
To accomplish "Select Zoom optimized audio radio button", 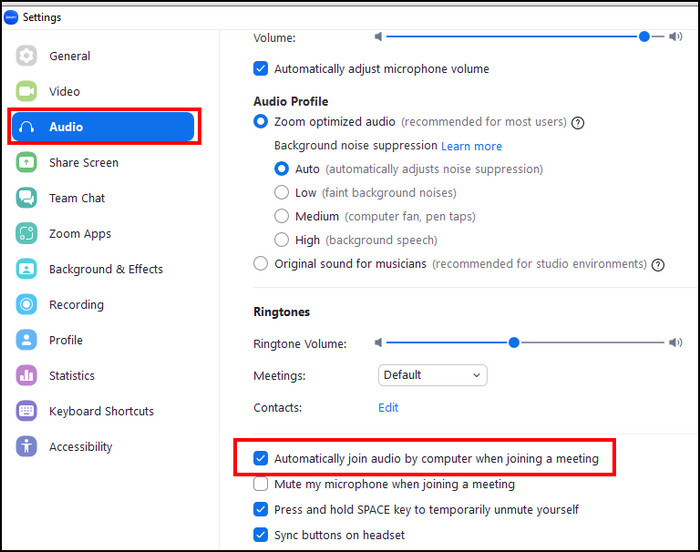I will [x=261, y=121].
